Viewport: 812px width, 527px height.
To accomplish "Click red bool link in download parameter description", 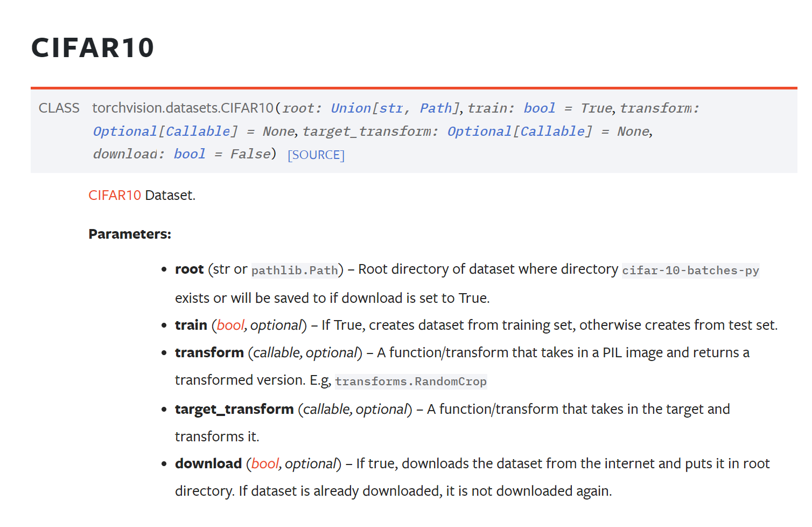I will pos(265,463).
